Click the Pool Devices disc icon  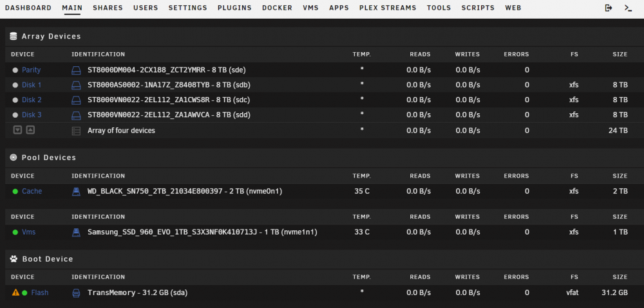click(x=14, y=158)
